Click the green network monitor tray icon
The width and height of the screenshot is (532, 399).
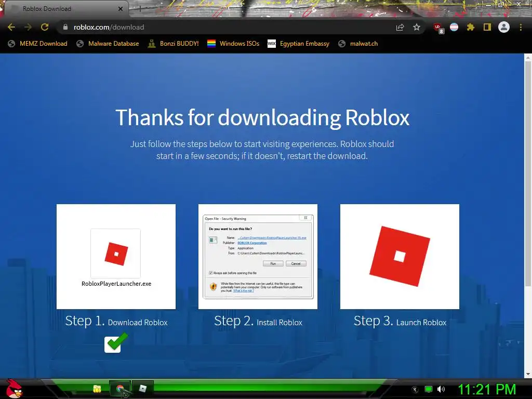click(x=429, y=390)
